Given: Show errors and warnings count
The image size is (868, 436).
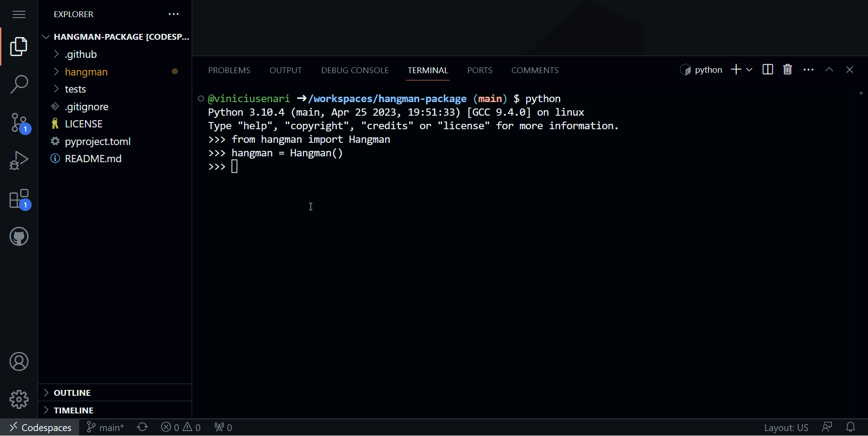Looking at the screenshot, I should pos(181,427).
